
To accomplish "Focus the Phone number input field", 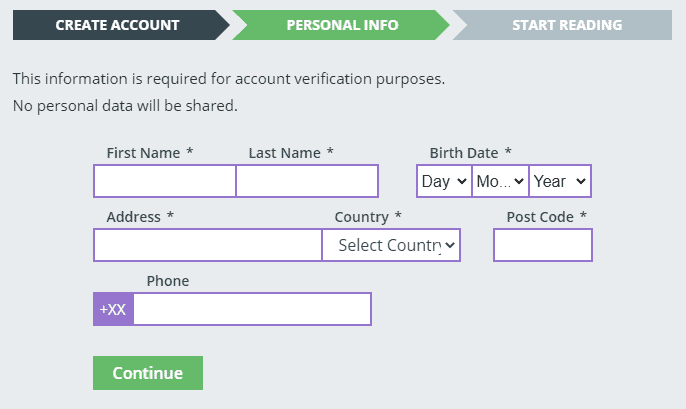I will coord(252,309).
